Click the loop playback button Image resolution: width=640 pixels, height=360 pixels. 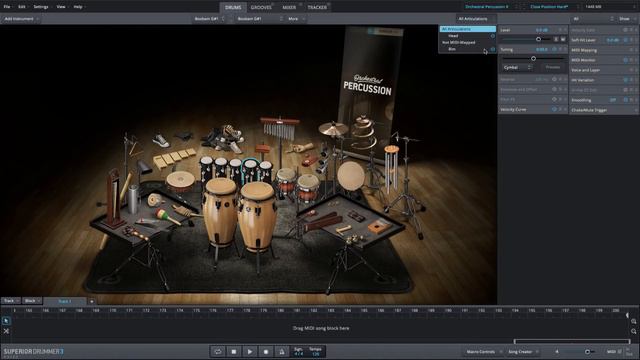218,351
